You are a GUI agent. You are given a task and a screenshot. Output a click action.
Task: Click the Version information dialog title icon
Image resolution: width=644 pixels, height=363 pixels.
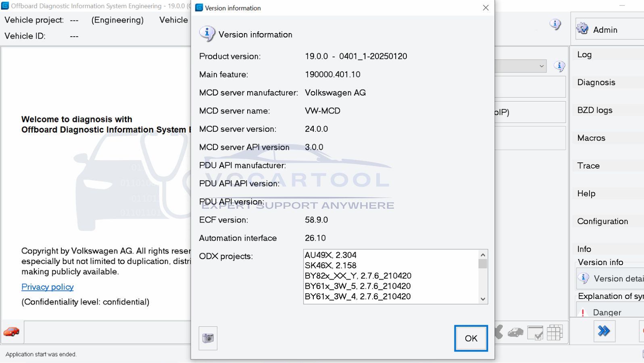(199, 8)
